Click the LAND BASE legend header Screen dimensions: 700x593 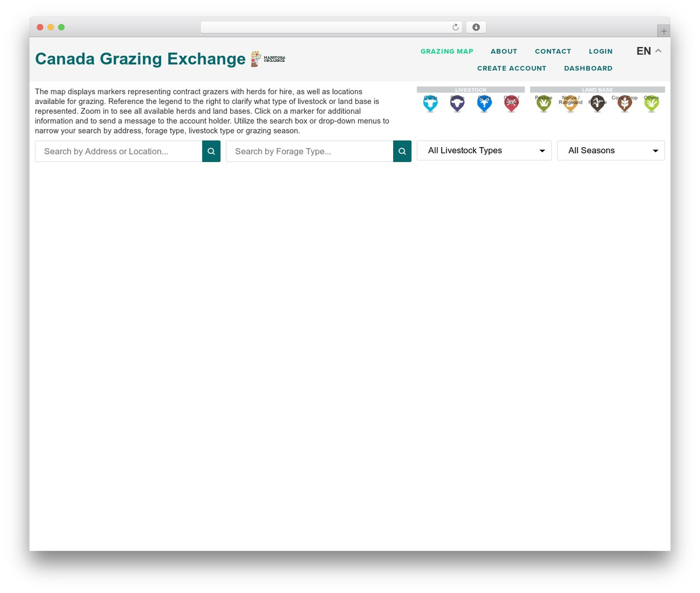pos(597,90)
